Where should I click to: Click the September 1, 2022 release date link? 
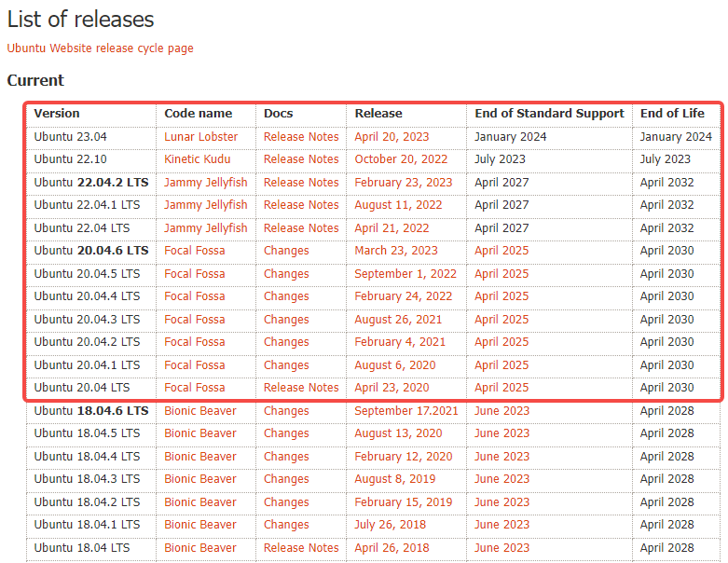405,274
